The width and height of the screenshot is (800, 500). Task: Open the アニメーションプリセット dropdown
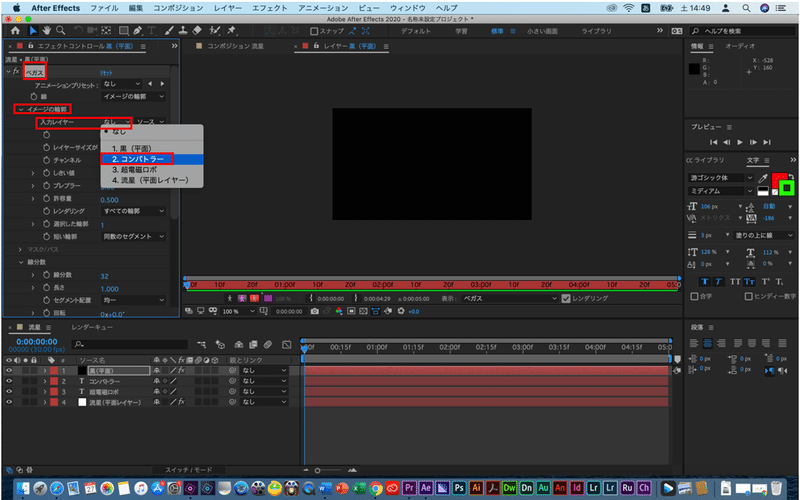click(121, 84)
